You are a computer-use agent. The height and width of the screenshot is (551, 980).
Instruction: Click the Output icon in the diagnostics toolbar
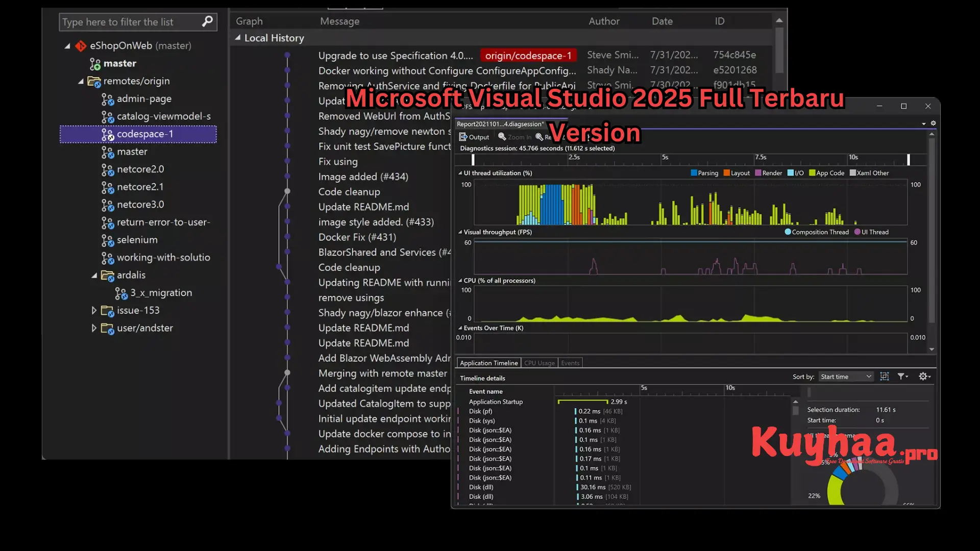point(463,137)
